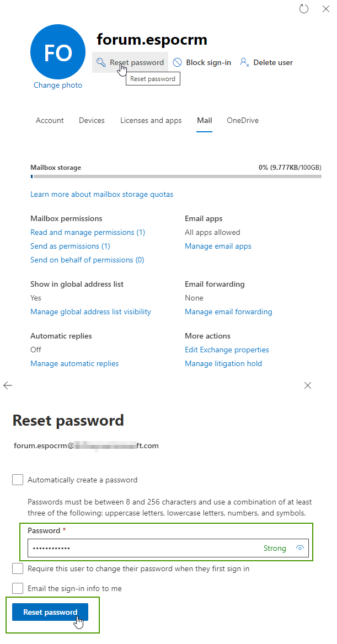Click the blue Reset password button

tap(50, 612)
